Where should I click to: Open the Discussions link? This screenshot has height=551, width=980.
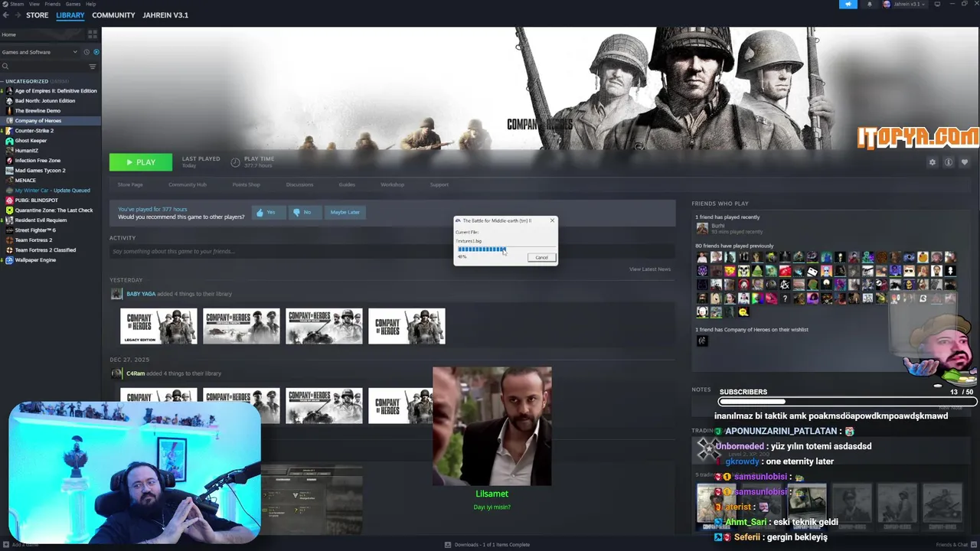coord(299,184)
